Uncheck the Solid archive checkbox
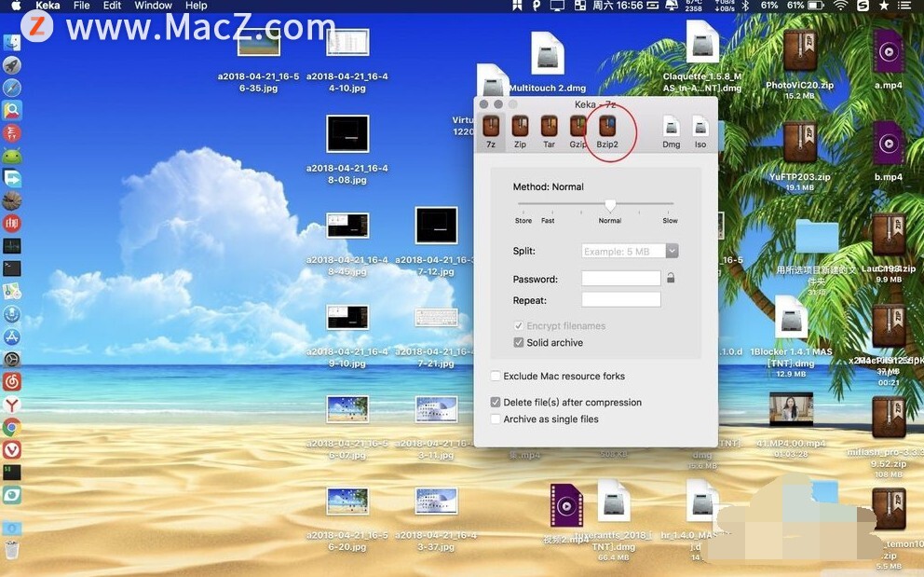Screen dimensions: 924x577 [519, 342]
